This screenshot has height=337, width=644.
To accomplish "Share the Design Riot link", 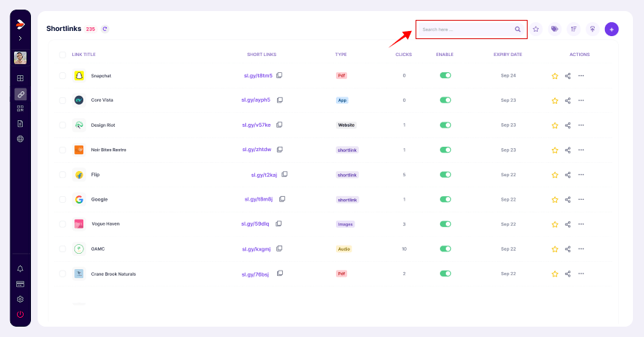I will (x=567, y=125).
